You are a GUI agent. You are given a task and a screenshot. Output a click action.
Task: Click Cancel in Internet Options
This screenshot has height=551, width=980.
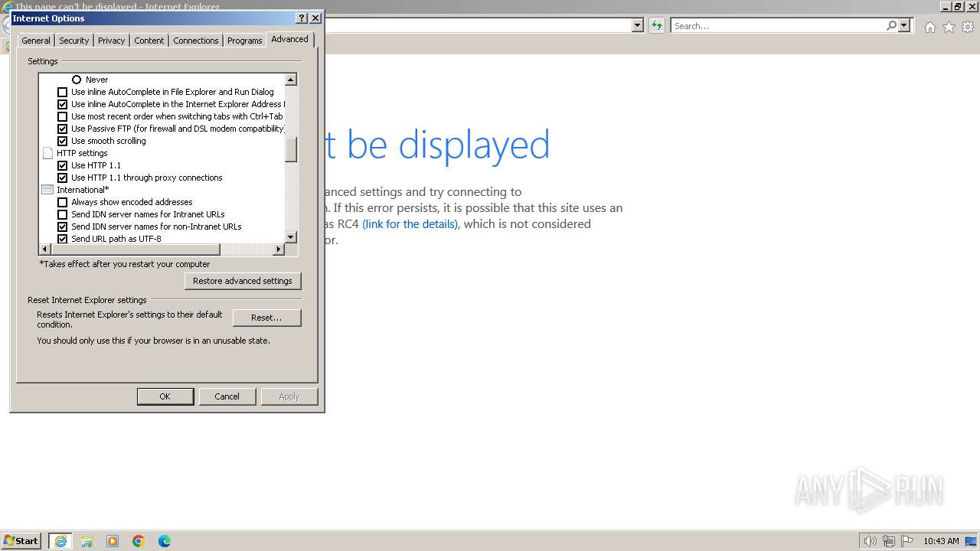[x=227, y=396]
